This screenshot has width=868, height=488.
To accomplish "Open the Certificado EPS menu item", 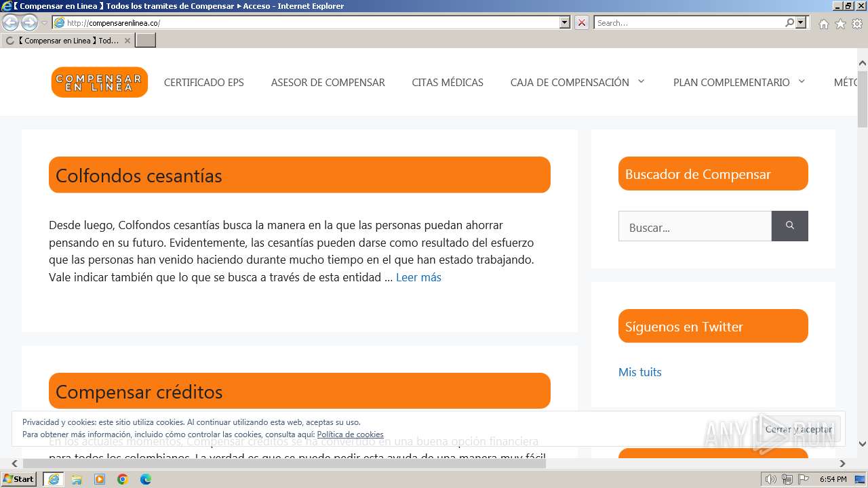I will click(x=204, y=82).
